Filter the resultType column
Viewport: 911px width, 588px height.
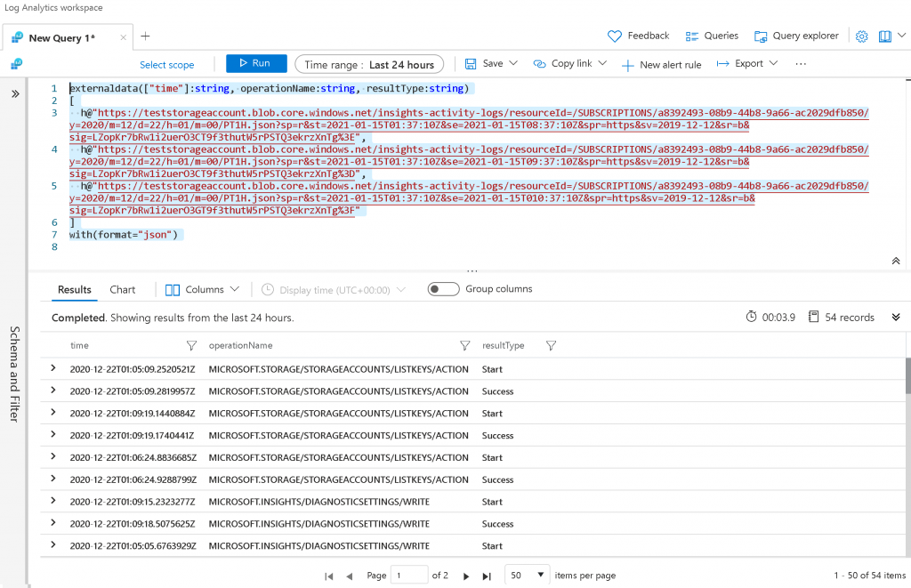[551, 345]
